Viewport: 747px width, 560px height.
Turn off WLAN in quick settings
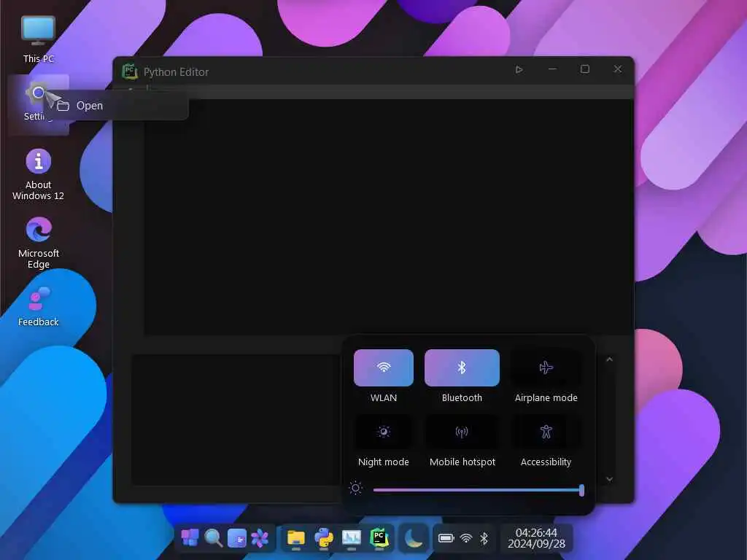click(384, 367)
